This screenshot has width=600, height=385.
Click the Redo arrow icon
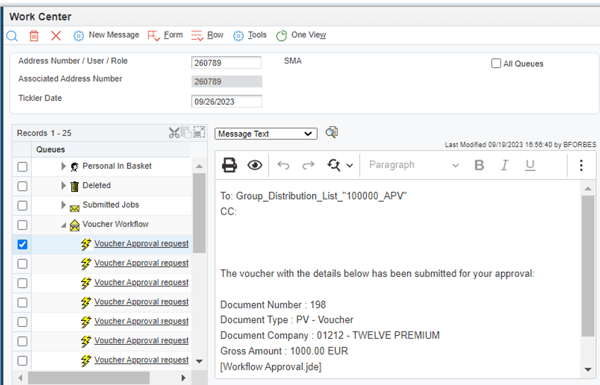[308, 165]
